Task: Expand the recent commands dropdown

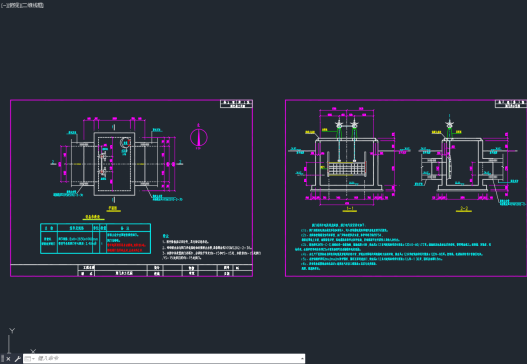Action: [30, 359]
